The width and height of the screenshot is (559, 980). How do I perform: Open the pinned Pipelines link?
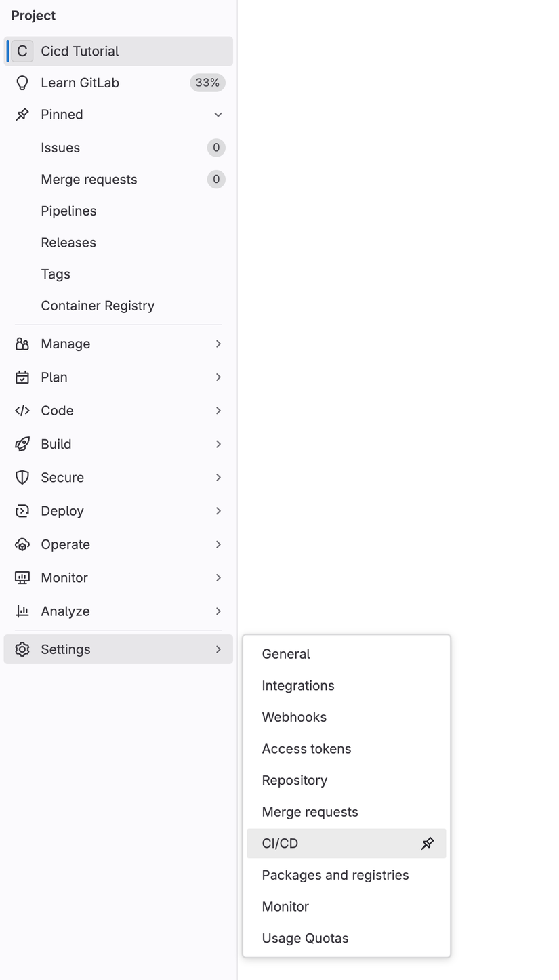click(68, 211)
